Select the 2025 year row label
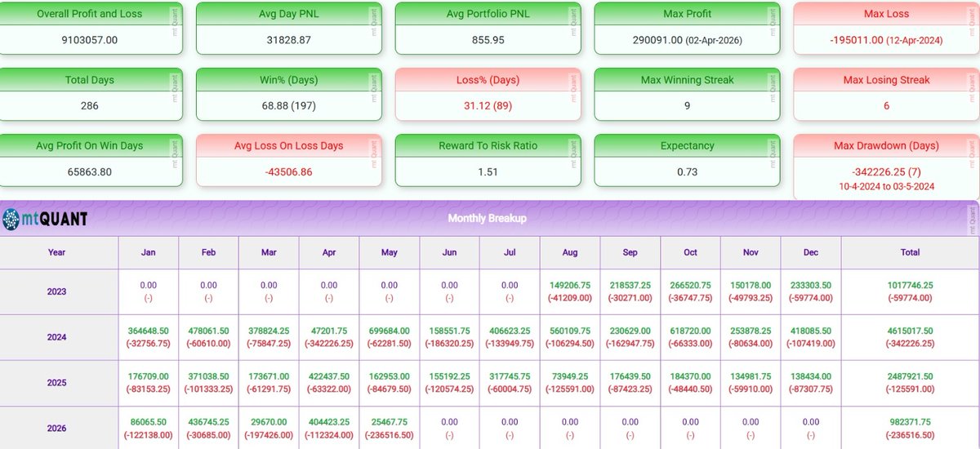980x449 pixels. coord(56,383)
